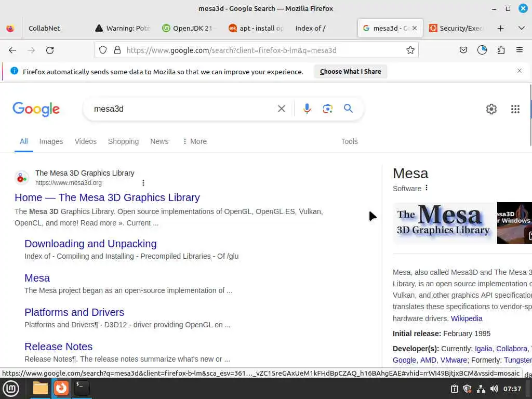Open the Downloading and Unpacking sitelink
The image size is (532, 399).
[x=90, y=244]
